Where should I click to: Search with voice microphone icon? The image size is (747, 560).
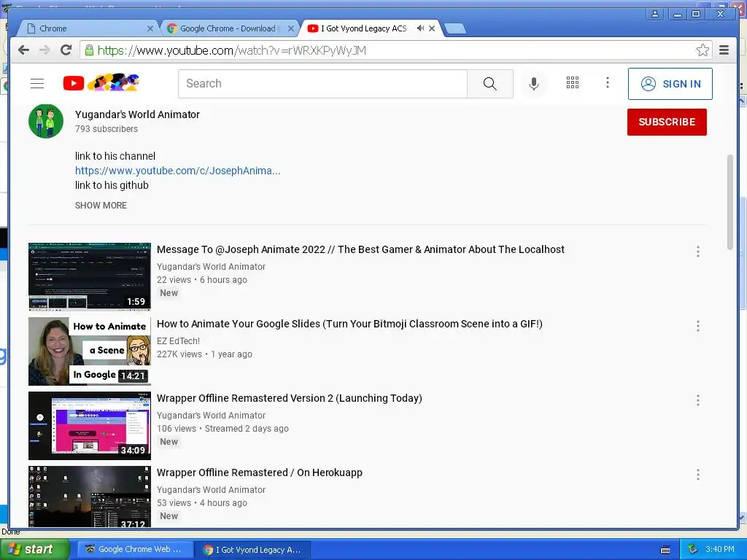click(x=533, y=83)
